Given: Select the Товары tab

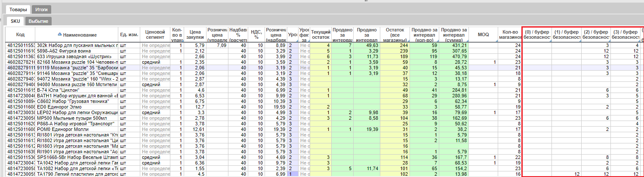Looking at the screenshot, I should point(18,9).
